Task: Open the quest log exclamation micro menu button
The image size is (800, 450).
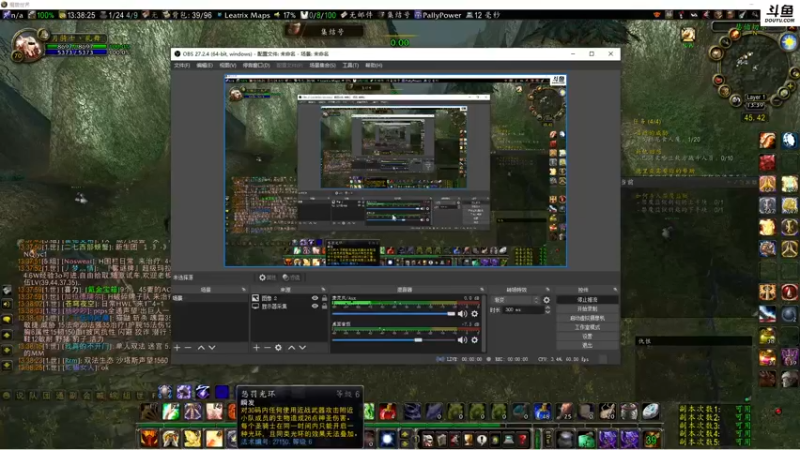Action: pyautogui.click(x=482, y=439)
